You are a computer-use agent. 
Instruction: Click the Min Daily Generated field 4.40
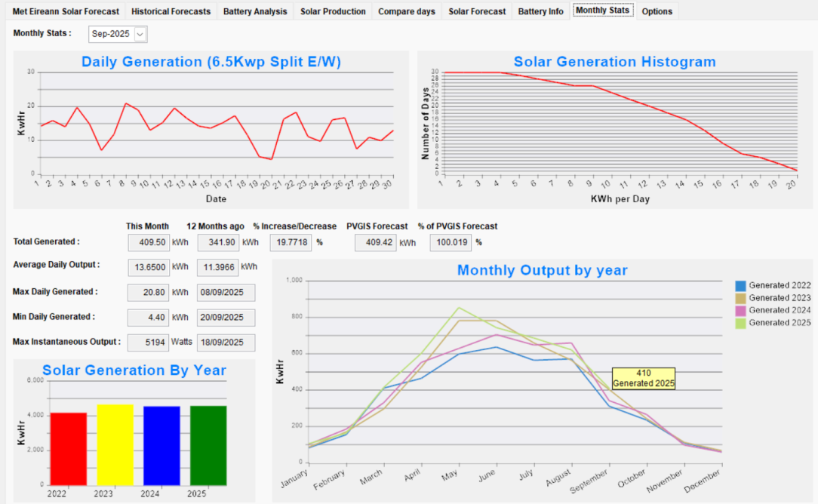coord(148,317)
